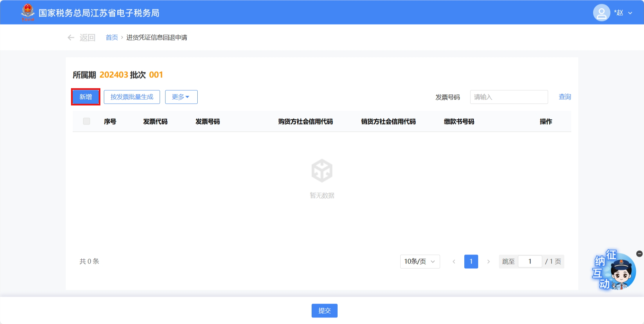Click the 提交 submit button
Image resolution: width=644 pixels, height=324 pixels.
click(x=324, y=311)
